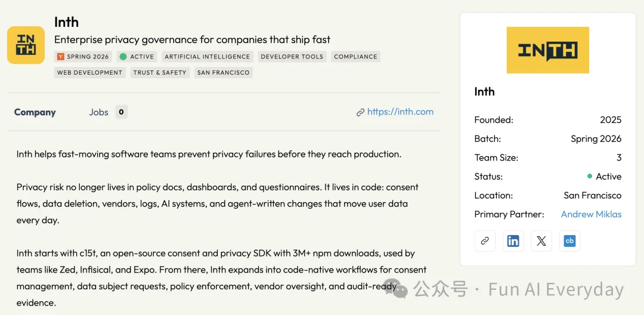This screenshot has height=315, width=644.
Task: Click the San Francisco tag
Action: click(x=224, y=73)
